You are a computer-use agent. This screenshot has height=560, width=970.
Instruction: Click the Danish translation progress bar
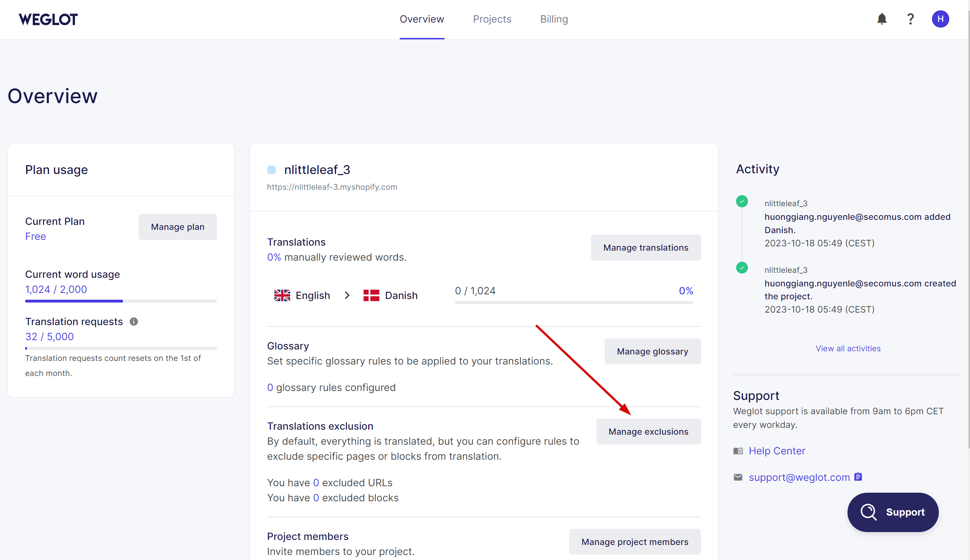tap(574, 303)
